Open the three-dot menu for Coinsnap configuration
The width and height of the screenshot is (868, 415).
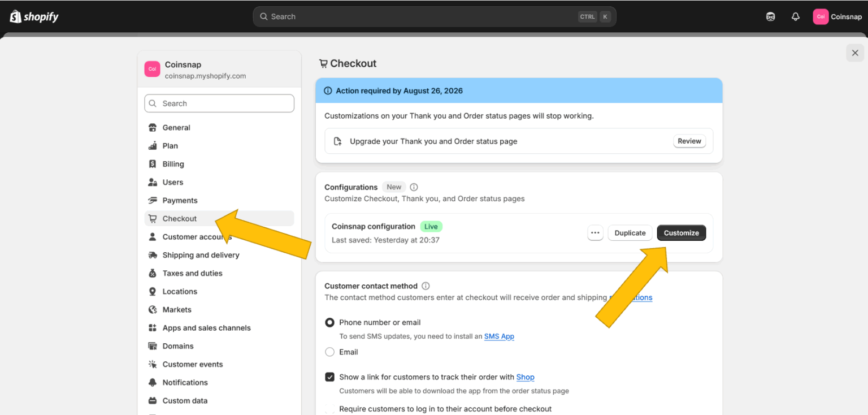coord(595,233)
